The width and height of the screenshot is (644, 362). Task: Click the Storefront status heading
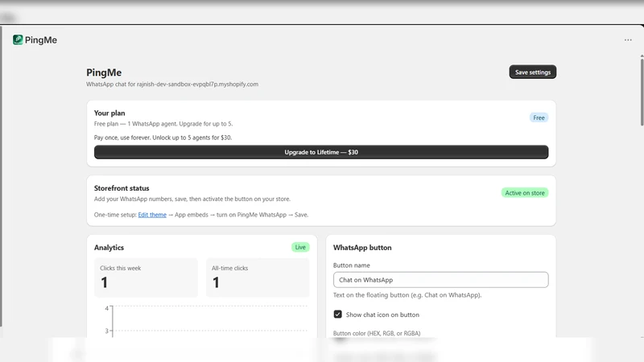point(122,188)
